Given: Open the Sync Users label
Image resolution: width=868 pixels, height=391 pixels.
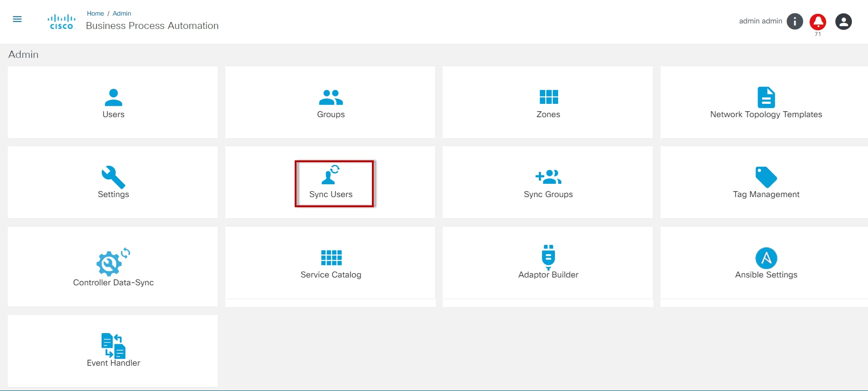Looking at the screenshot, I should tap(331, 194).
